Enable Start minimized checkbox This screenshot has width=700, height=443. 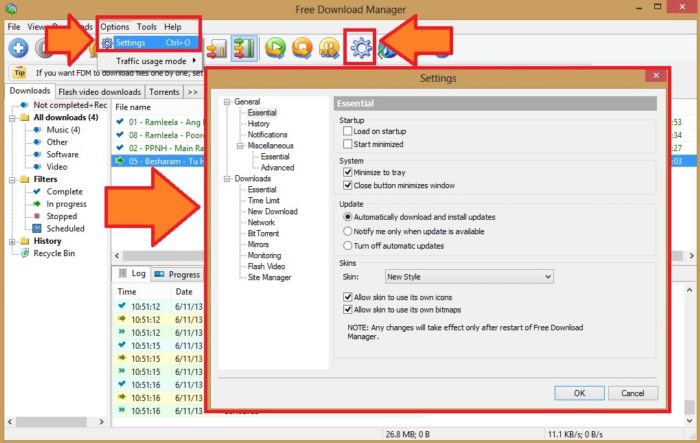tap(347, 144)
